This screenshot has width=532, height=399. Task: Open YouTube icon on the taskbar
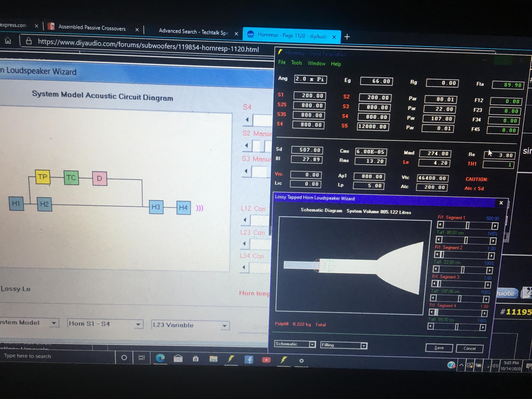click(266, 360)
